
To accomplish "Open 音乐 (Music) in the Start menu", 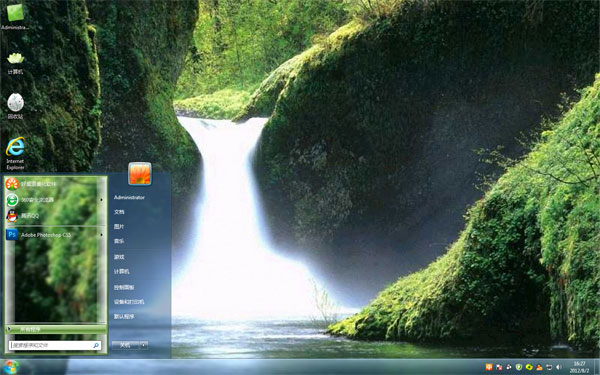I will (119, 241).
